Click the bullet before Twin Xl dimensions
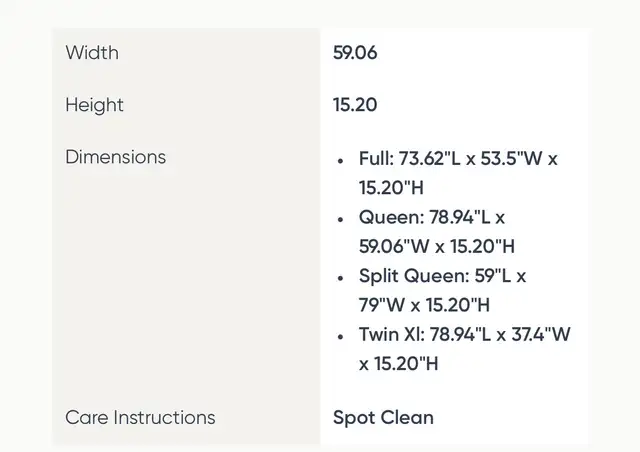The width and height of the screenshot is (640, 452). [x=340, y=336]
